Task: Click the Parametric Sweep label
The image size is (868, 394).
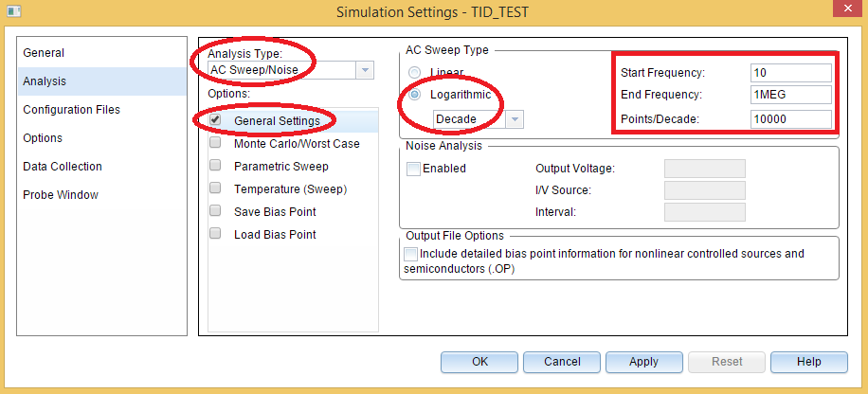Action: (281, 167)
